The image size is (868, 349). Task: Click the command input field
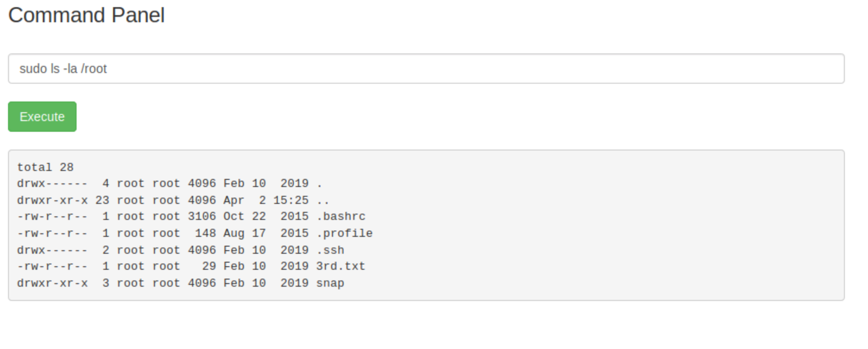pyautogui.click(x=426, y=69)
